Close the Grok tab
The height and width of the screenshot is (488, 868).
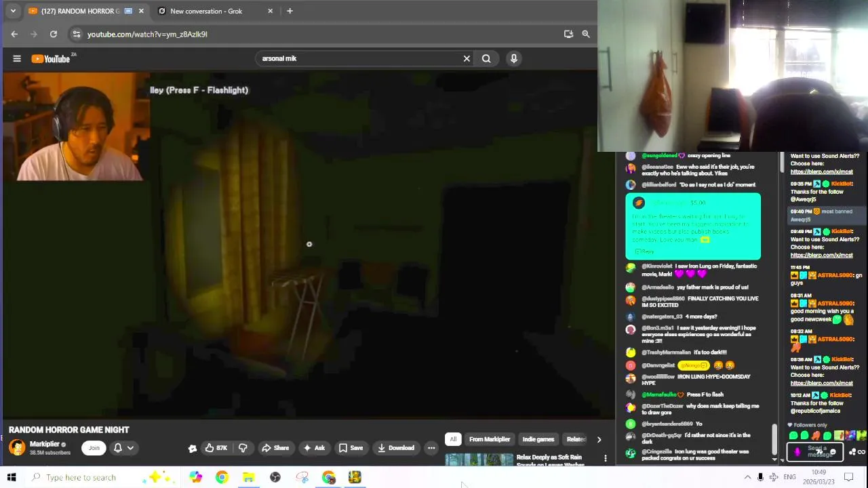(x=270, y=11)
